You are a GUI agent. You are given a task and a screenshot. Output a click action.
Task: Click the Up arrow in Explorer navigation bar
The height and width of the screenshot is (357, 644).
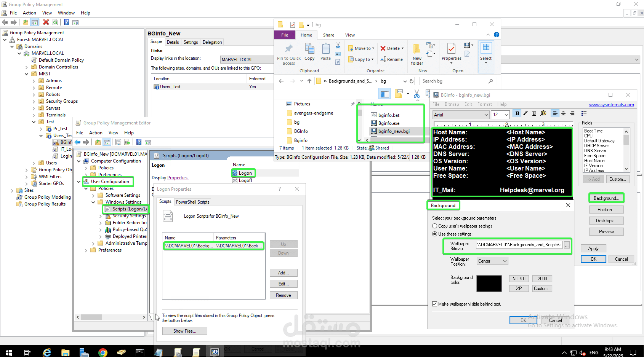coord(309,81)
